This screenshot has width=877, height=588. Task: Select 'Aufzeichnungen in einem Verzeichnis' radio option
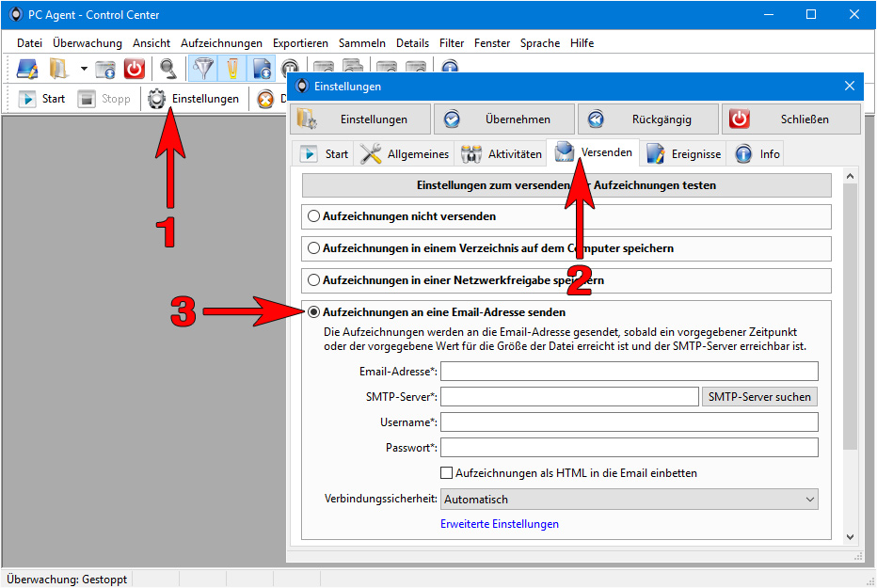tap(313, 248)
